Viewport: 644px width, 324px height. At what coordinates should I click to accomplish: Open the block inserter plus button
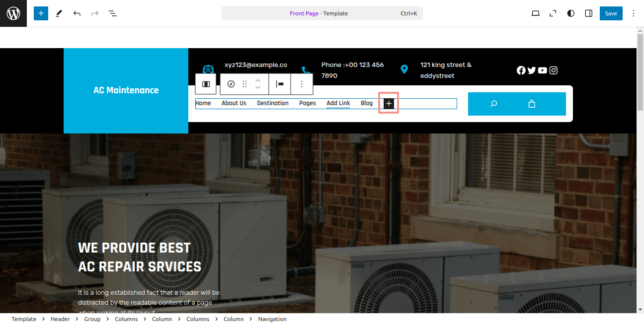coord(41,13)
